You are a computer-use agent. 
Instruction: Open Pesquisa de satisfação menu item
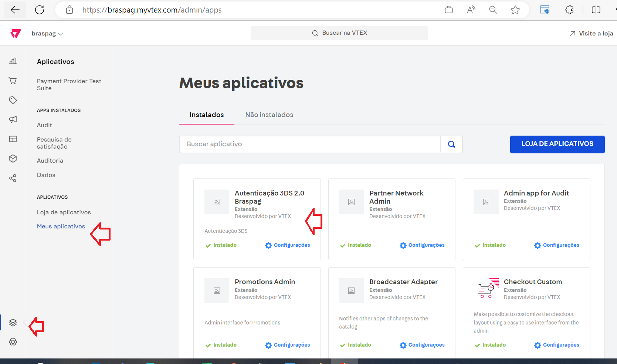54,143
